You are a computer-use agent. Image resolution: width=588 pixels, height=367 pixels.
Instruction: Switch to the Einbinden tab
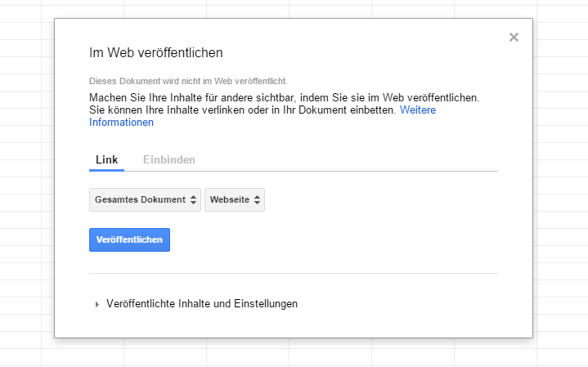coord(169,159)
